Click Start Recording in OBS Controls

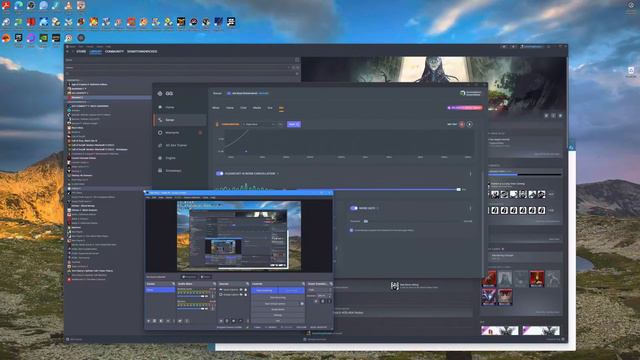pos(278,297)
